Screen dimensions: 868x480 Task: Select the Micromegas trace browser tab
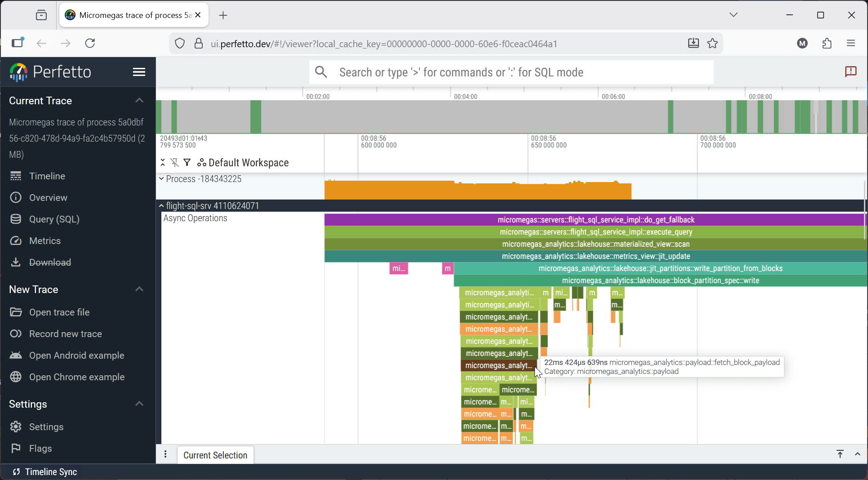(134, 15)
